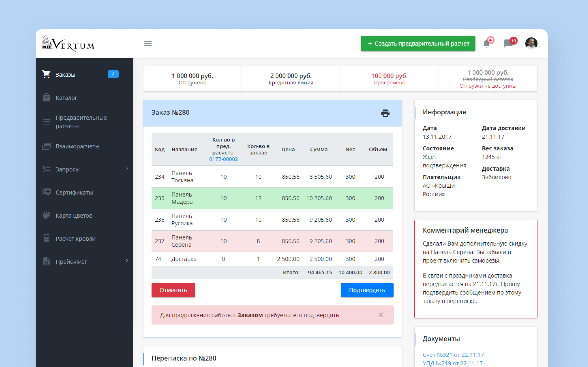Open Каталог shopping bag icon
This screenshot has height=367, width=588.
click(46, 98)
